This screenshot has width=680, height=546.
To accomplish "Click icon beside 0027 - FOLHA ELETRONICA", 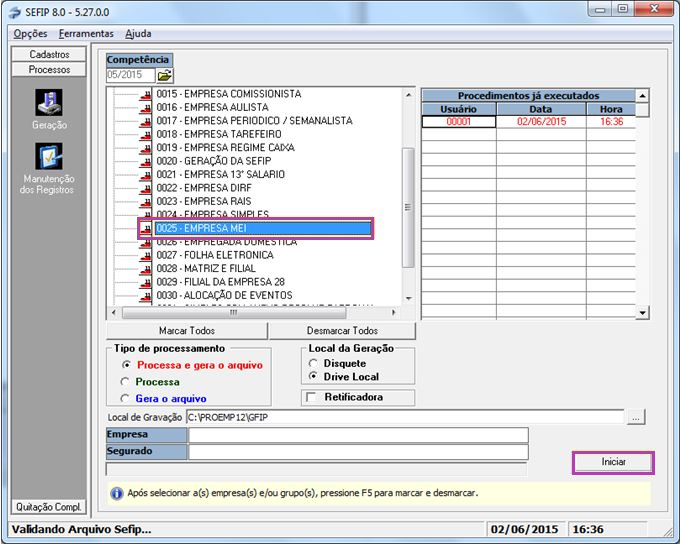I will (x=146, y=255).
